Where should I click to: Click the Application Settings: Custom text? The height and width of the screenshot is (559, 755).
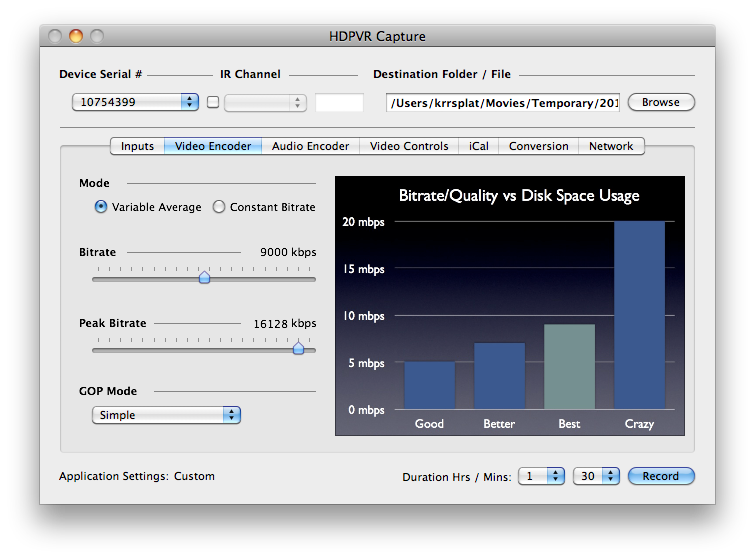[137, 476]
